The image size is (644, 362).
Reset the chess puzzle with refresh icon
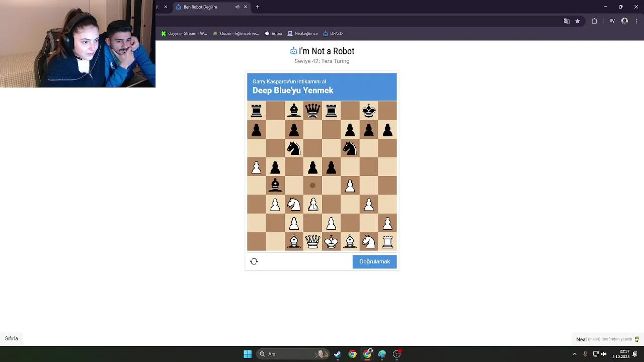254,261
